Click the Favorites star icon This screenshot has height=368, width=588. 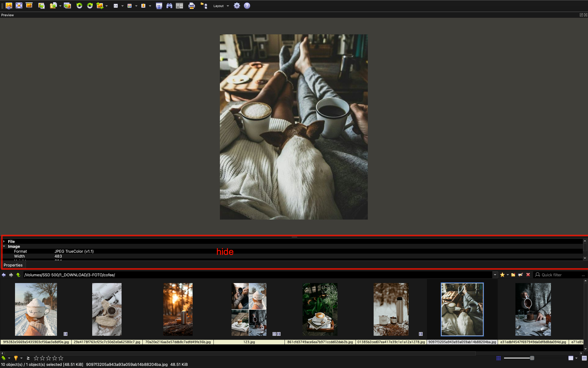click(502, 275)
